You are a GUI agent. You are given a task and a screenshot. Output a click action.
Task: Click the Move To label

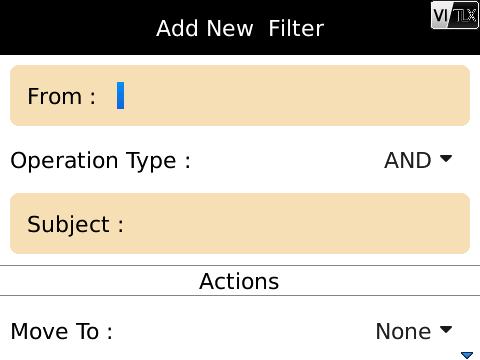(x=61, y=331)
